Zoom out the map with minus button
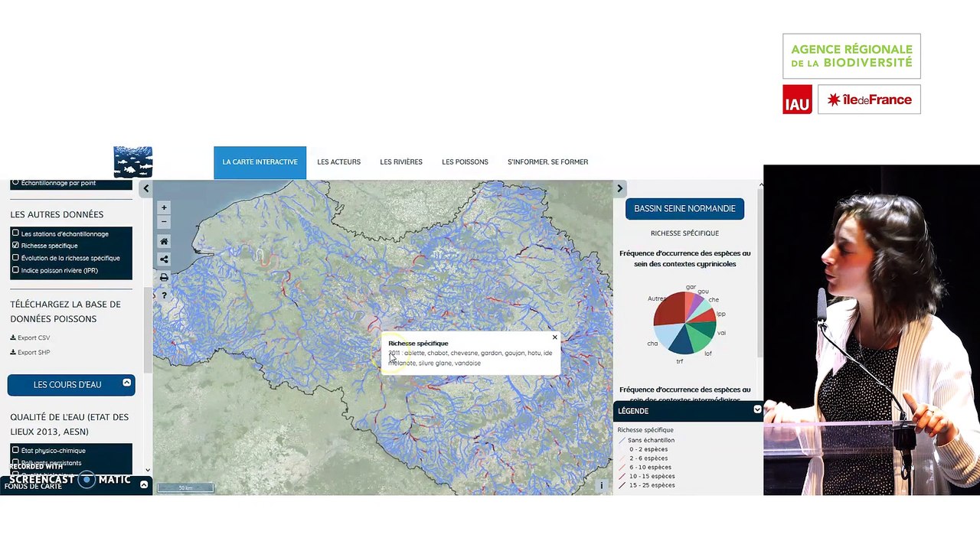The width and height of the screenshot is (980, 551). click(x=164, y=222)
